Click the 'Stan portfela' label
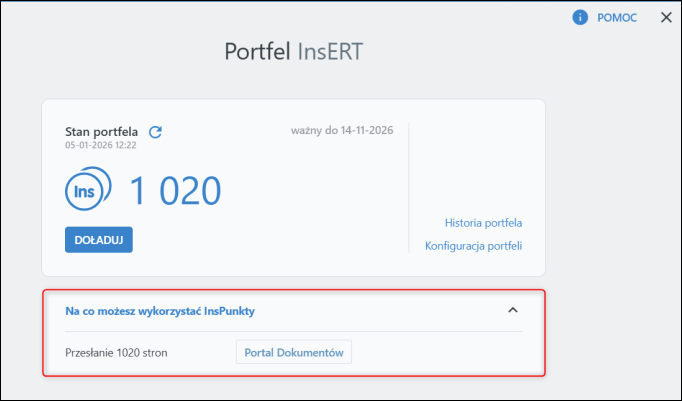The height and width of the screenshot is (401, 682). 101,131
